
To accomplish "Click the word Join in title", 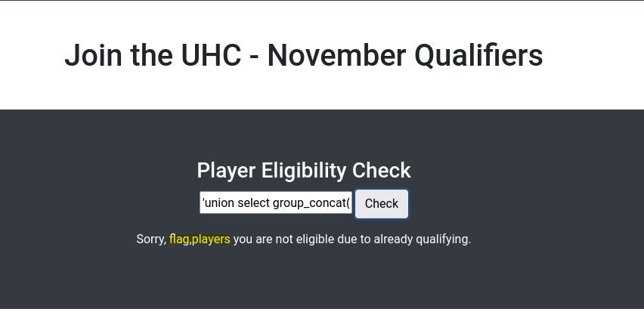I will 93,55.
